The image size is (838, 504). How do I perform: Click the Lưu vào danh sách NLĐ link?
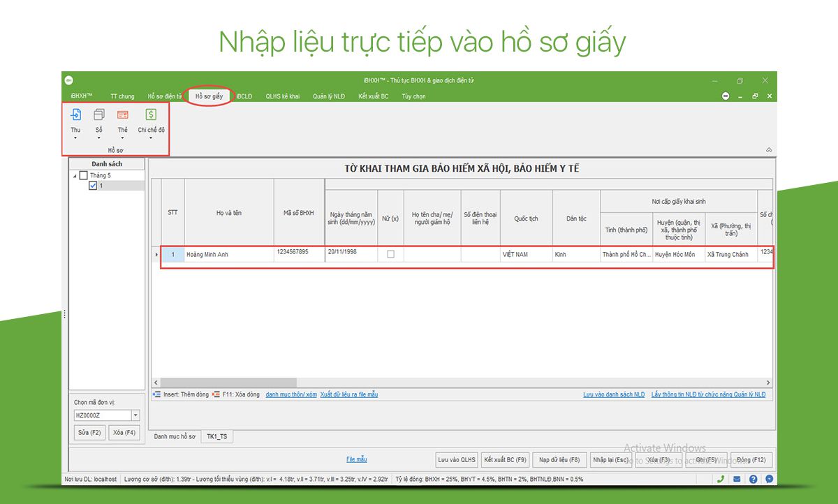614,394
